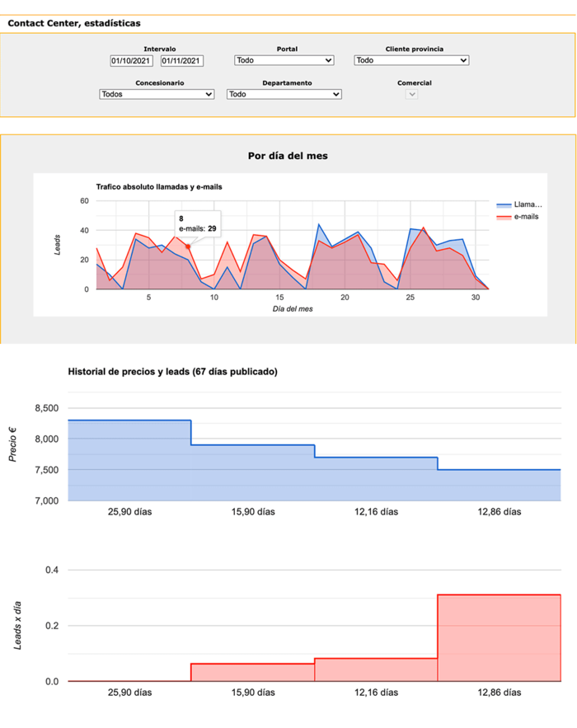The width and height of the screenshot is (577, 728).
Task: Click the Intervalo end date field 01/11/2021
Action: [x=181, y=60]
